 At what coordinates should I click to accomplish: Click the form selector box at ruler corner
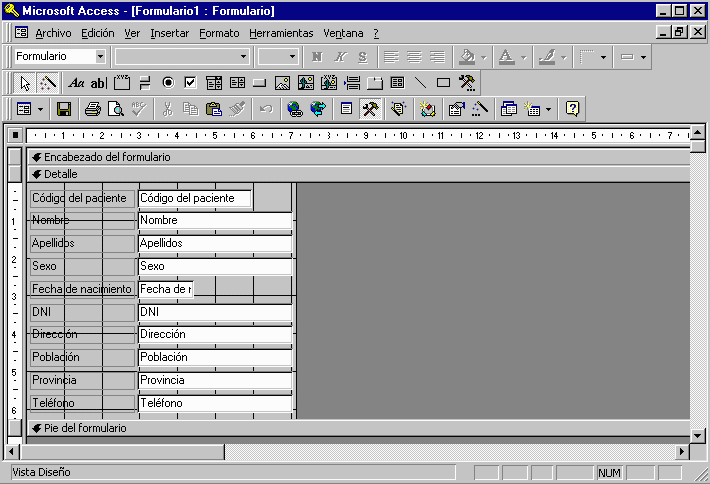[x=15, y=135]
